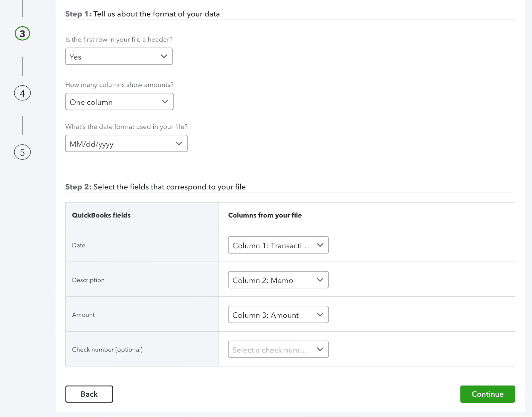Click the chevron in the check number dropdown
The image size is (532, 417).
[x=320, y=349]
